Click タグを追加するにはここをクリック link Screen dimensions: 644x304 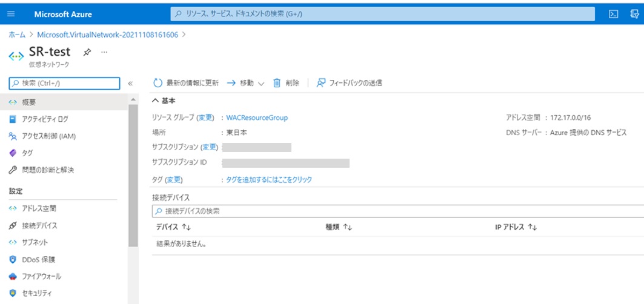click(x=269, y=179)
